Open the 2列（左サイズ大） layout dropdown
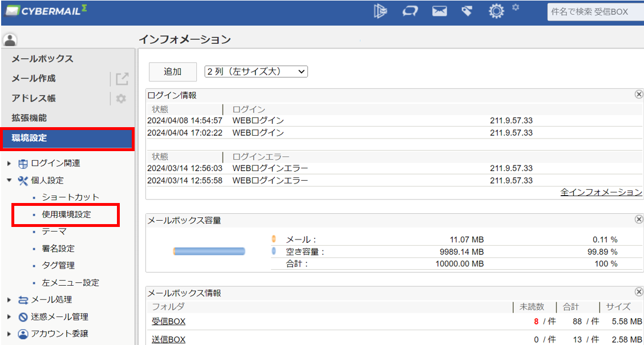 pyautogui.click(x=256, y=71)
